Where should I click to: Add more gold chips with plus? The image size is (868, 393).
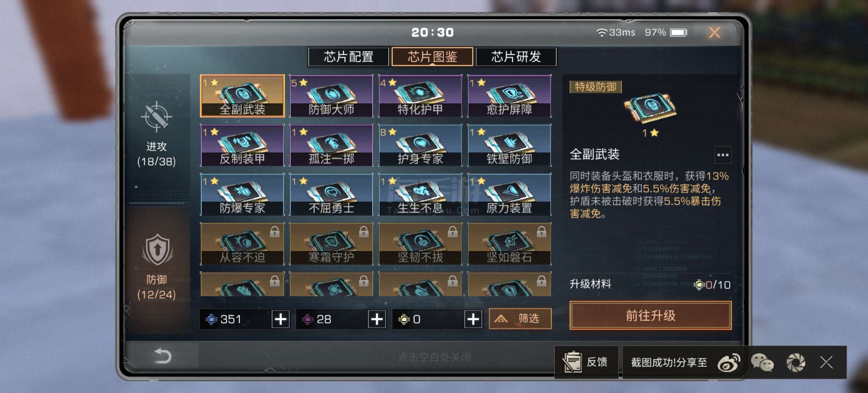coord(473,319)
